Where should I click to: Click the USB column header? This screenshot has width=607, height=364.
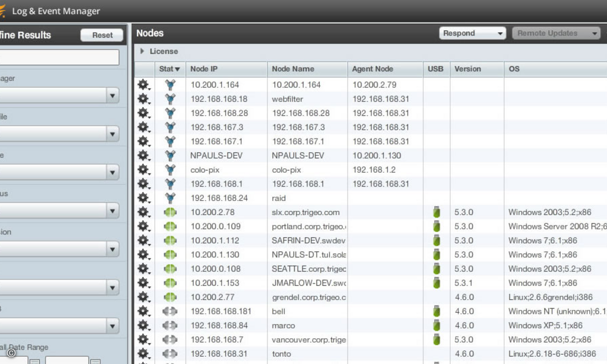coord(437,69)
